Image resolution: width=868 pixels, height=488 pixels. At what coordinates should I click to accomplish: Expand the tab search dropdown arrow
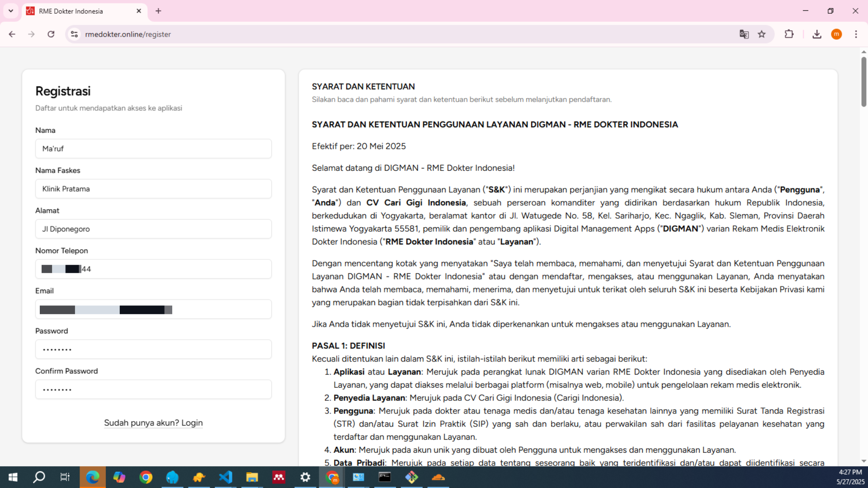pos(11,11)
